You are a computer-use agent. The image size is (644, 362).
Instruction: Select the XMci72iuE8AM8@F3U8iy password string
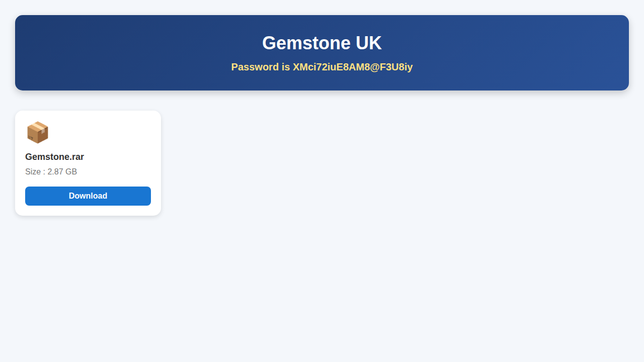[x=353, y=67]
